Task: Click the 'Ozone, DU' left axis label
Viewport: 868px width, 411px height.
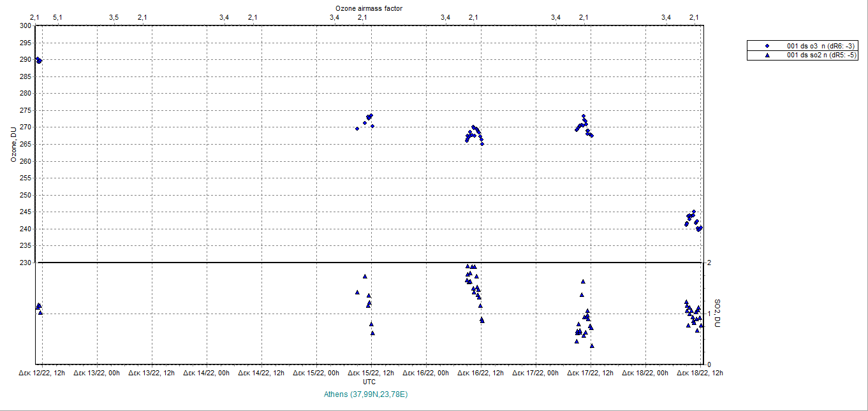Action: click(13, 144)
